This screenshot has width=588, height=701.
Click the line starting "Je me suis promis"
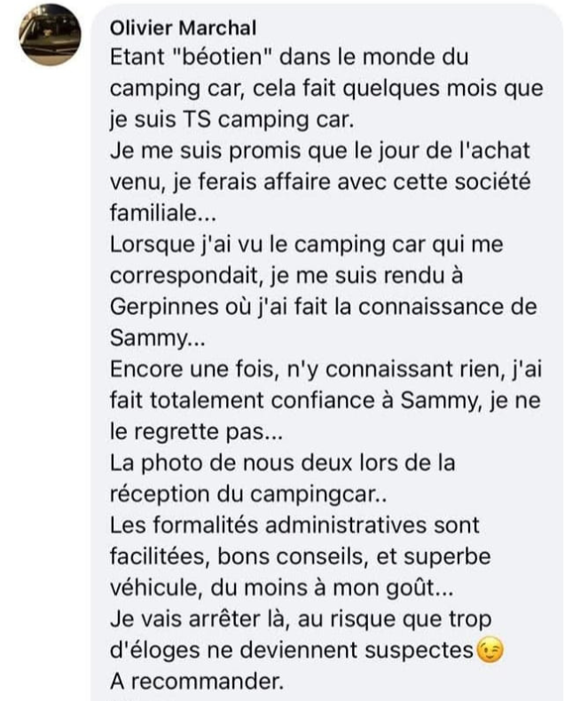click(313, 151)
